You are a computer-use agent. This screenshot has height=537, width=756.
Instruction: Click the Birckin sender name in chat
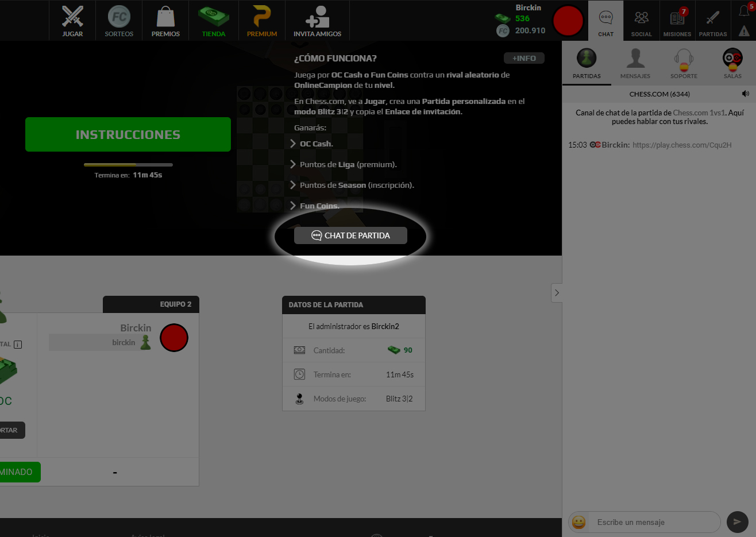click(x=615, y=145)
